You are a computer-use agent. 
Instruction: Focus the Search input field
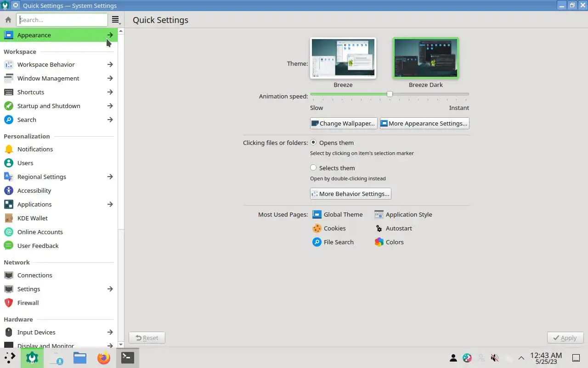(62, 20)
